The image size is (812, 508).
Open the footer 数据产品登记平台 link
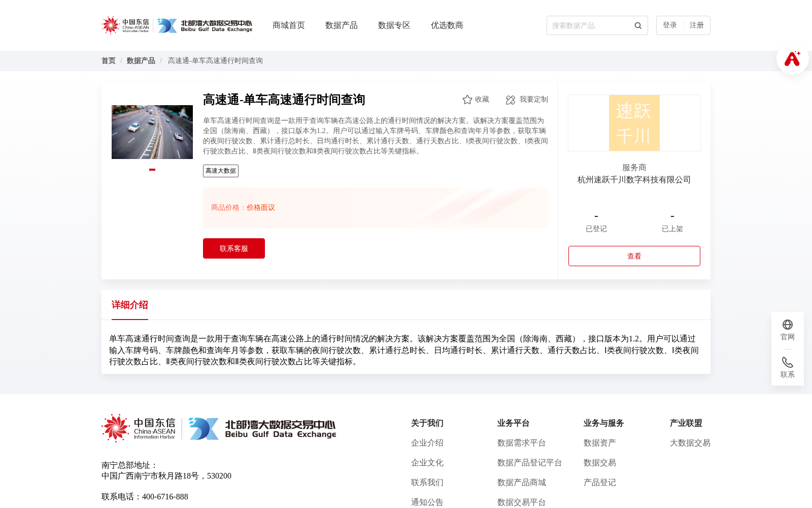click(x=530, y=463)
